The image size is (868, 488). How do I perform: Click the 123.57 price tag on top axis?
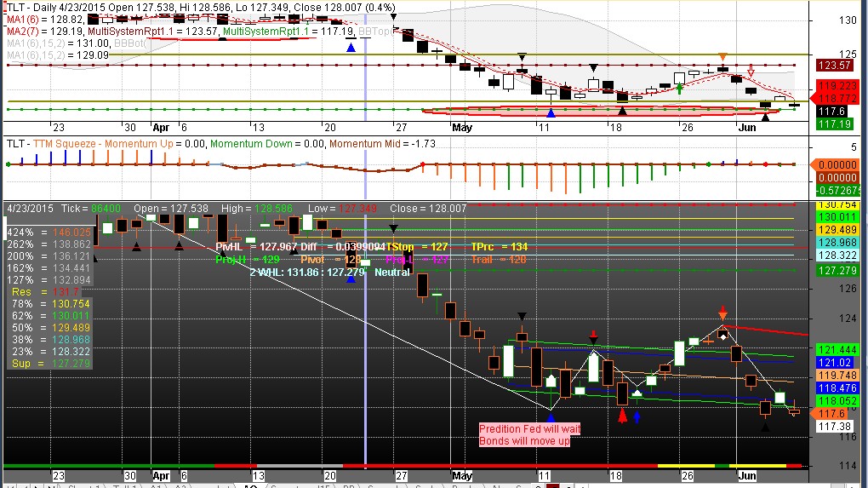834,66
